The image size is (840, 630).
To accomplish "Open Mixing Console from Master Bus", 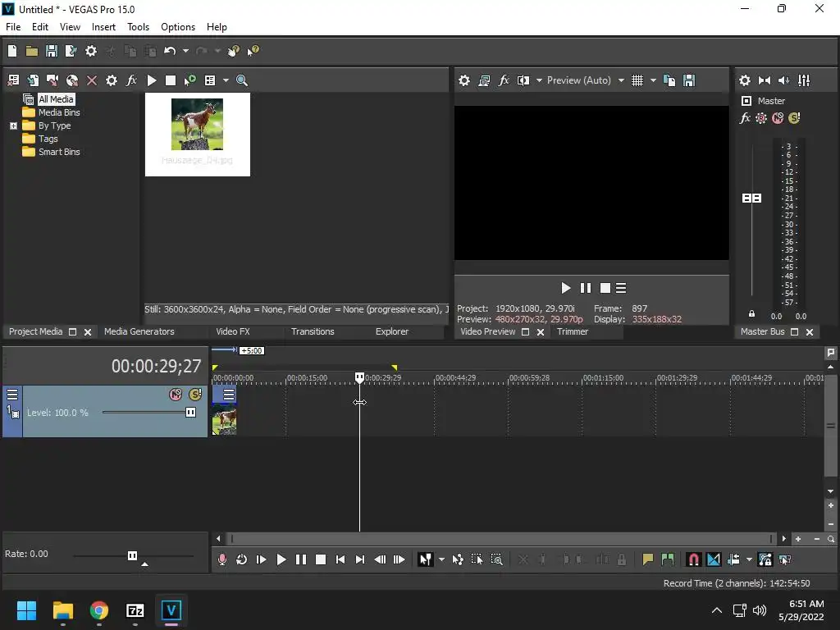I will (804, 80).
